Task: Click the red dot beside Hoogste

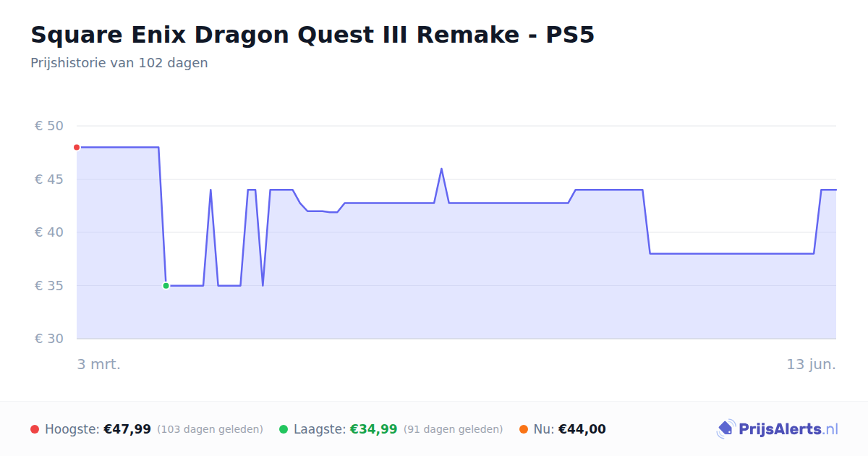Action: (x=35, y=430)
